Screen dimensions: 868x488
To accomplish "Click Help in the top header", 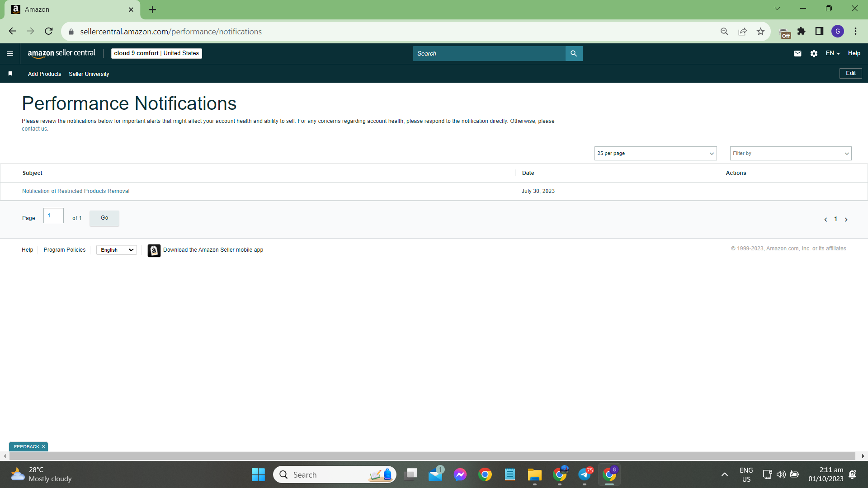I will point(854,53).
